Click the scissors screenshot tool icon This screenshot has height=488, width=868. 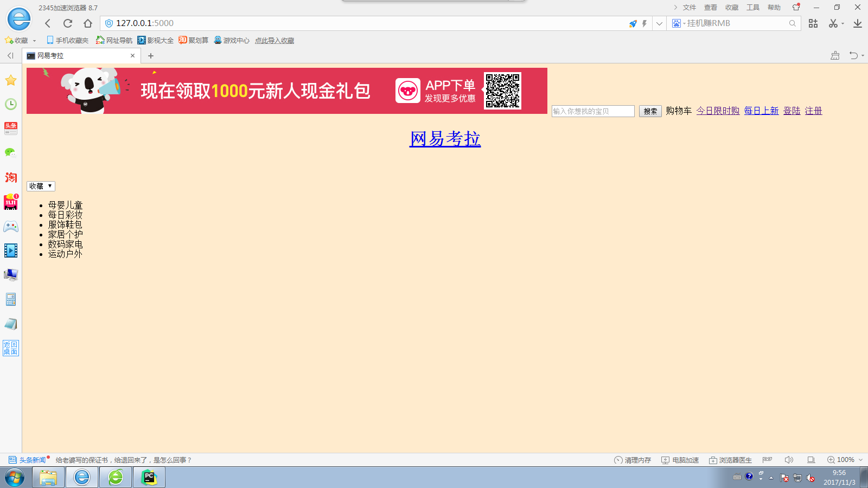click(x=833, y=23)
